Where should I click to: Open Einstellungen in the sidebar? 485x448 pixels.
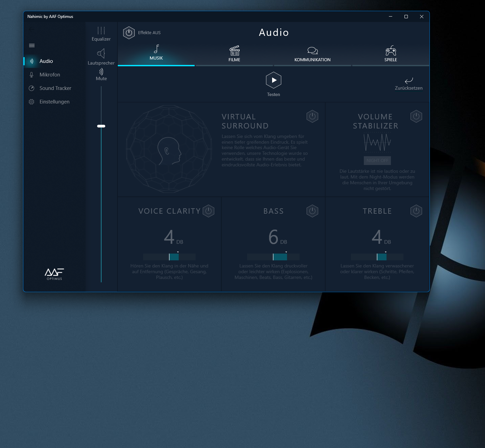point(54,102)
